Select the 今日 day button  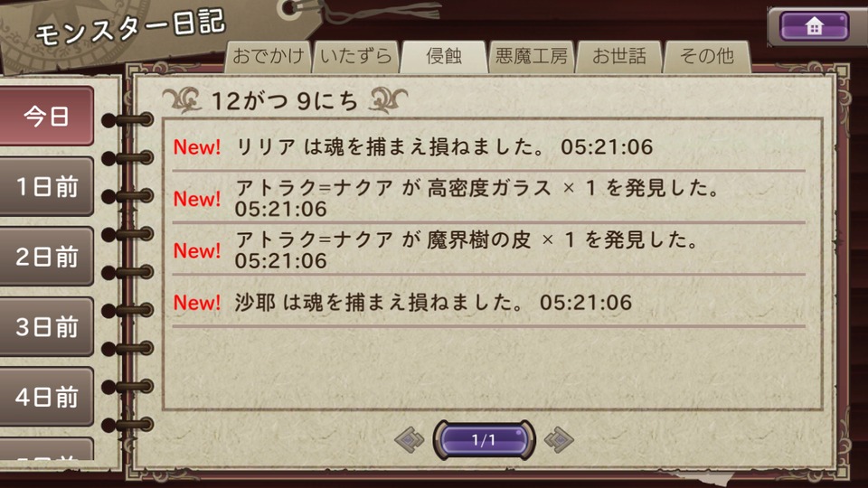(x=46, y=117)
